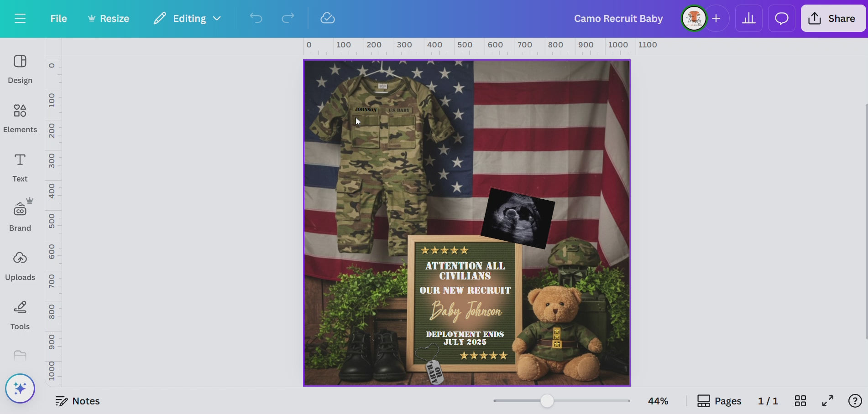
Task: Open the grid view of pages
Action: click(x=800, y=401)
